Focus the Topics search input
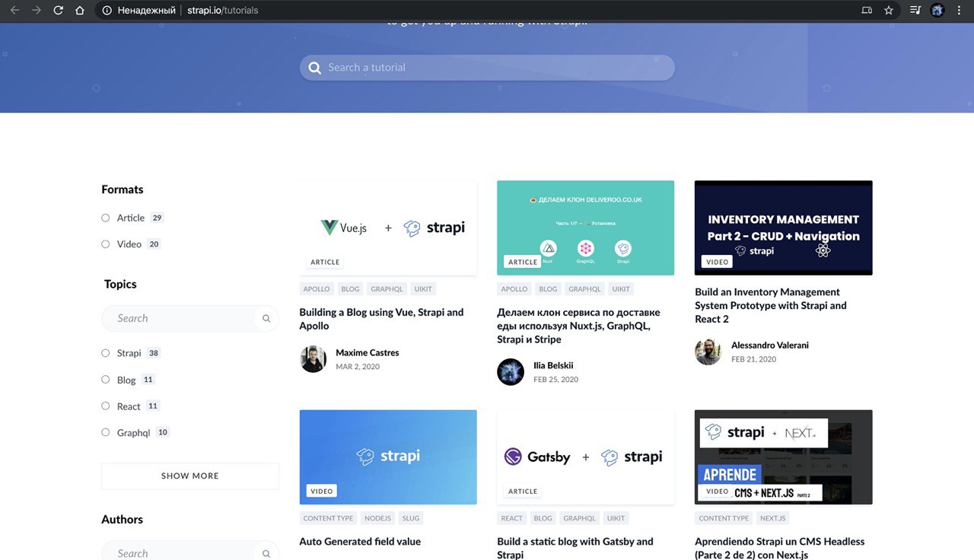This screenshot has width=974, height=560. tap(190, 319)
